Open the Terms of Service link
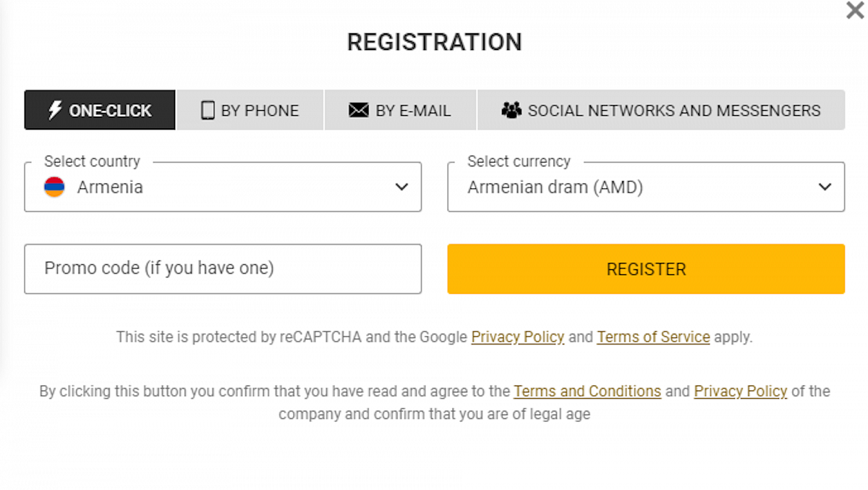This screenshot has width=868, height=490. coord(653,337)
